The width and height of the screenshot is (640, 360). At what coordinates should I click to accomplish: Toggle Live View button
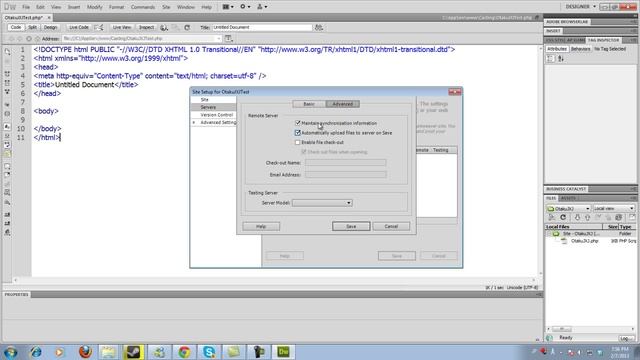click(122, 27)
